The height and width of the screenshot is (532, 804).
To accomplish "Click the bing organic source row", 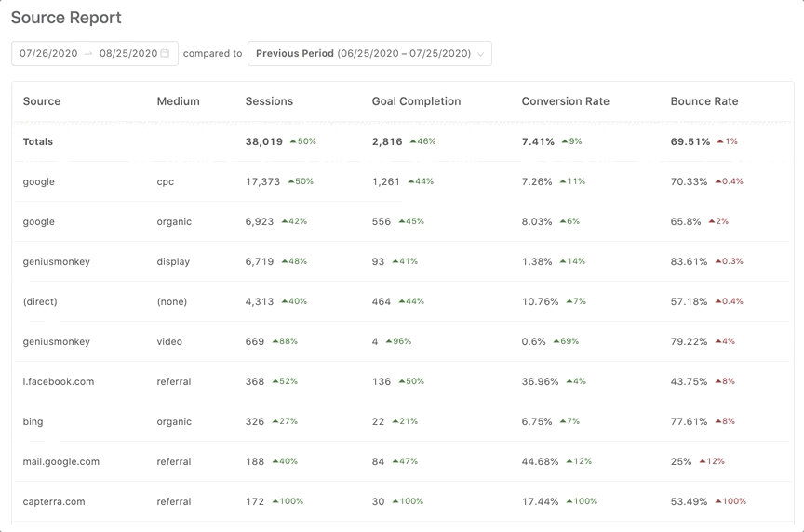I will pos(33,422).
